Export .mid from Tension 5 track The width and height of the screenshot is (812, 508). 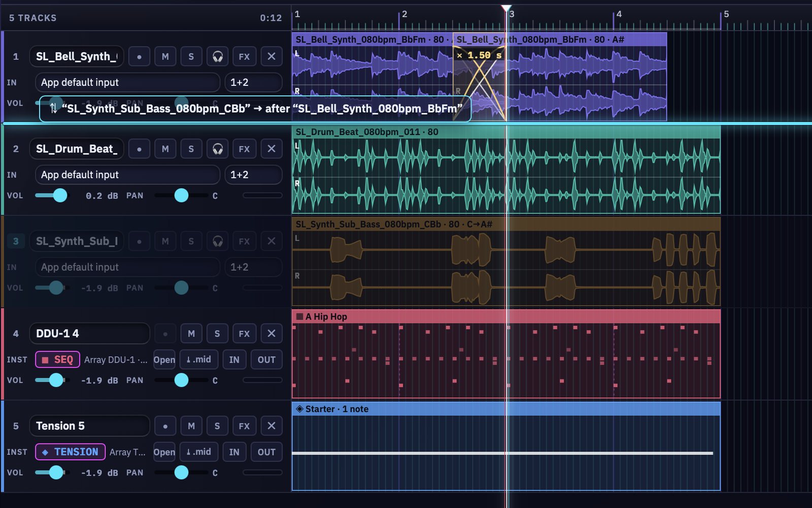(x=198, y=452)
